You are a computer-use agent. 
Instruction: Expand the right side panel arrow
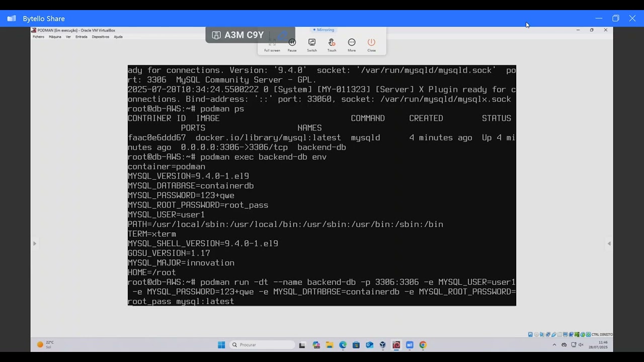coord(609,244)
